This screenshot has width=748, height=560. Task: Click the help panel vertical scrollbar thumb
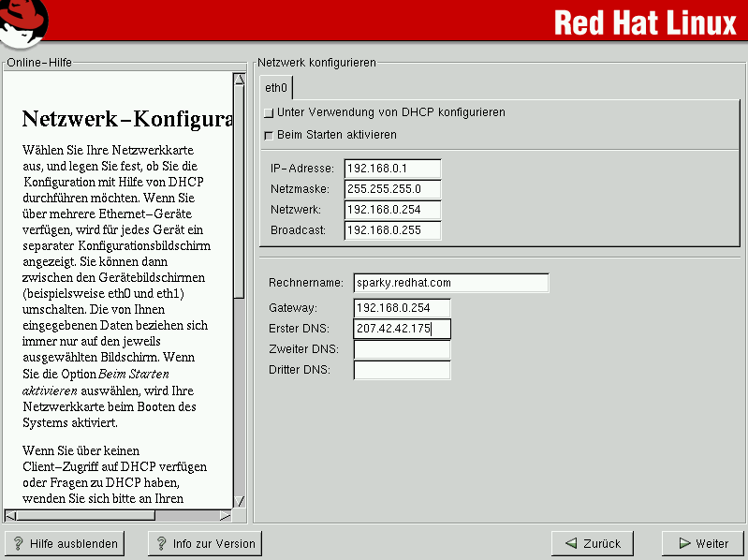(239, 187)
